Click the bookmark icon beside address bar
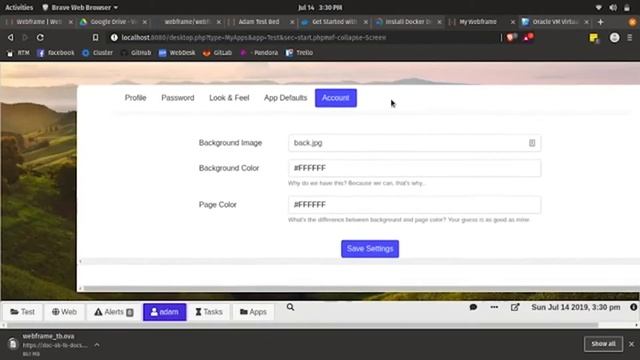640x360 pixels. click(95, 38)
